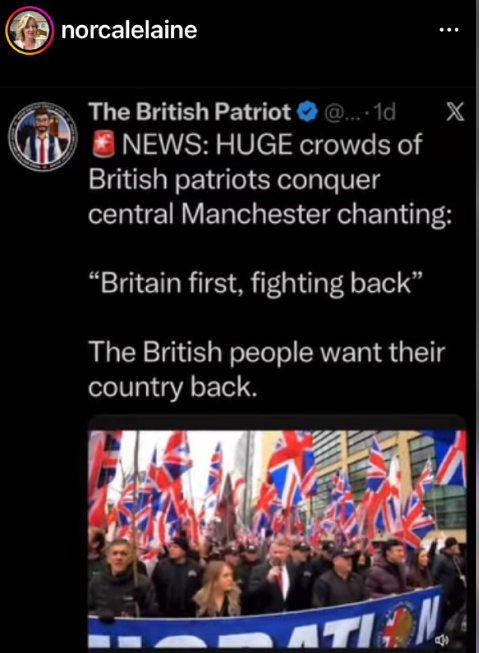Open The British Patriot display name
The width and height of the screenshot is (479, 653).
point(190,112)
